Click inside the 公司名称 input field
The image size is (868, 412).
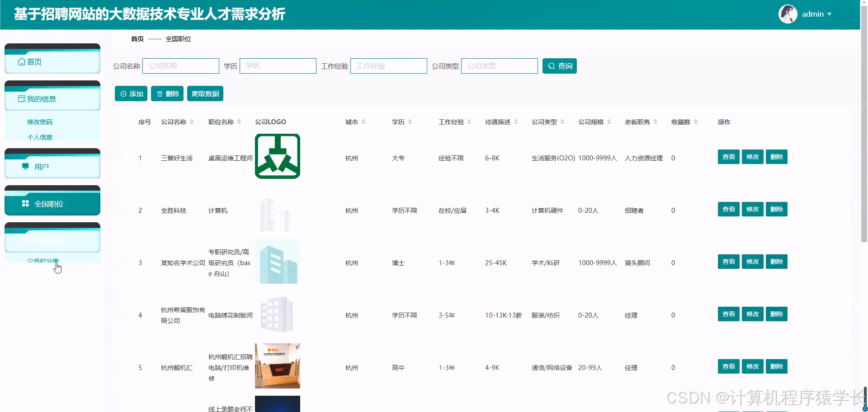click(180, 66)
